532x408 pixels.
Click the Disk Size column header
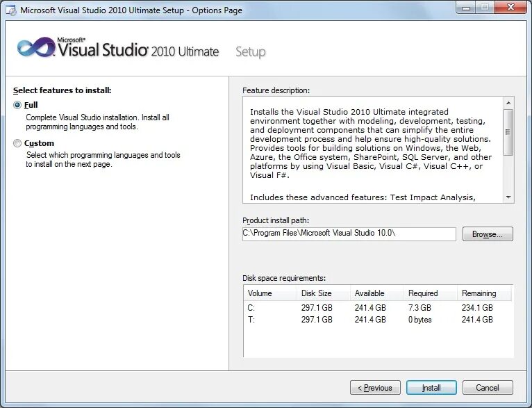[x=324, y=293]
